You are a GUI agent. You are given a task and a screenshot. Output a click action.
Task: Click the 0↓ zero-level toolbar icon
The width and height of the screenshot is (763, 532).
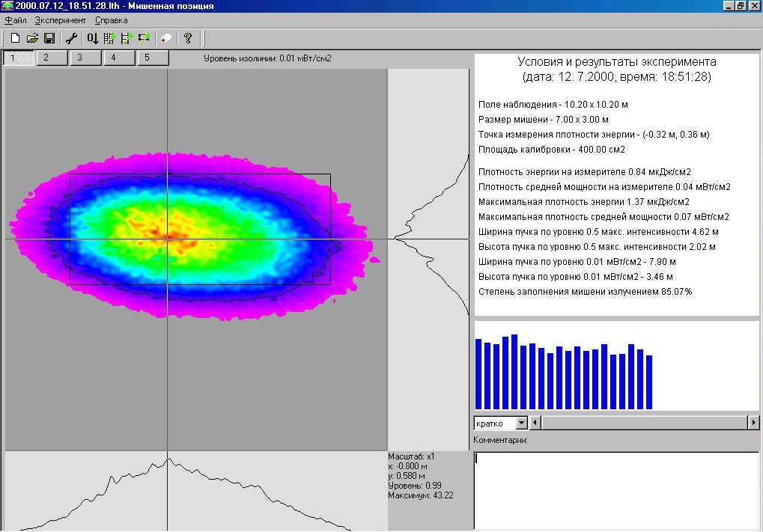[x=92, y=38]
